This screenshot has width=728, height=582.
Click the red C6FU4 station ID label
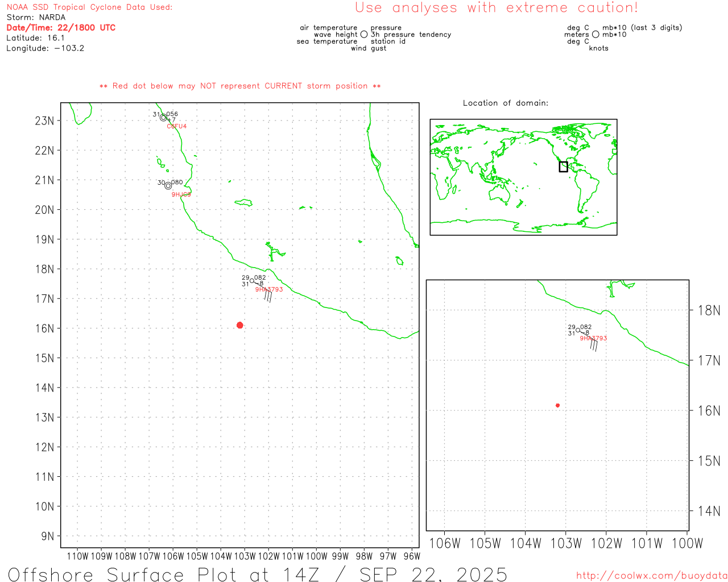pyautogui.click(x=176, y=126)
